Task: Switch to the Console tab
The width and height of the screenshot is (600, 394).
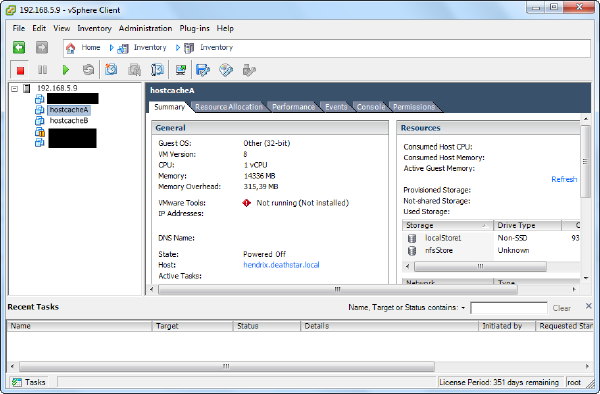Action: (371, 107)
